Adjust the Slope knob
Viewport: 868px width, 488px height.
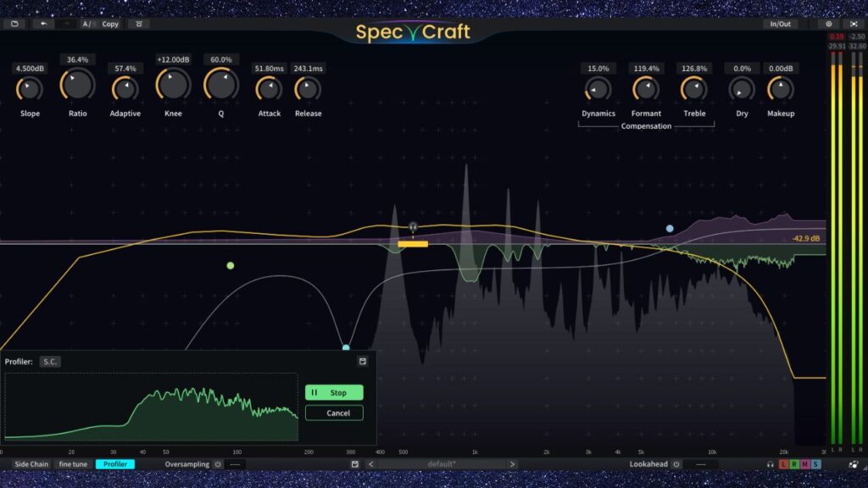tap(30, 89)
